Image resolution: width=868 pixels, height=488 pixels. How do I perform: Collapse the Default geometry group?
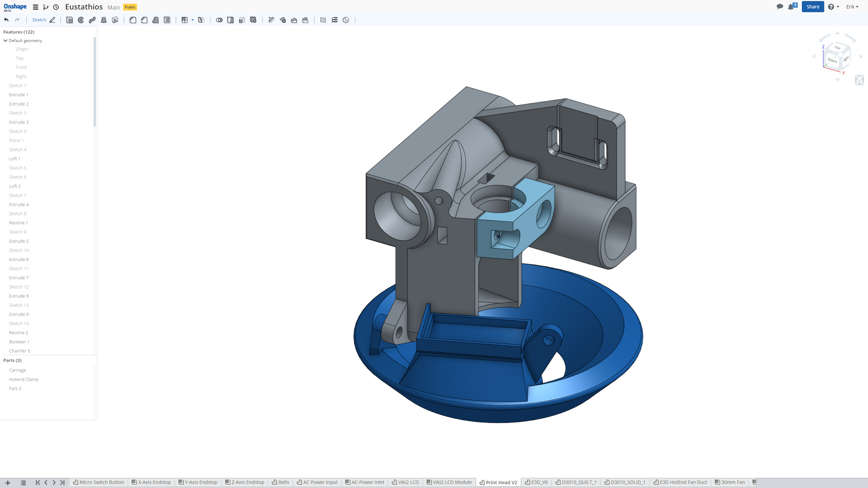tap(6, 41)
